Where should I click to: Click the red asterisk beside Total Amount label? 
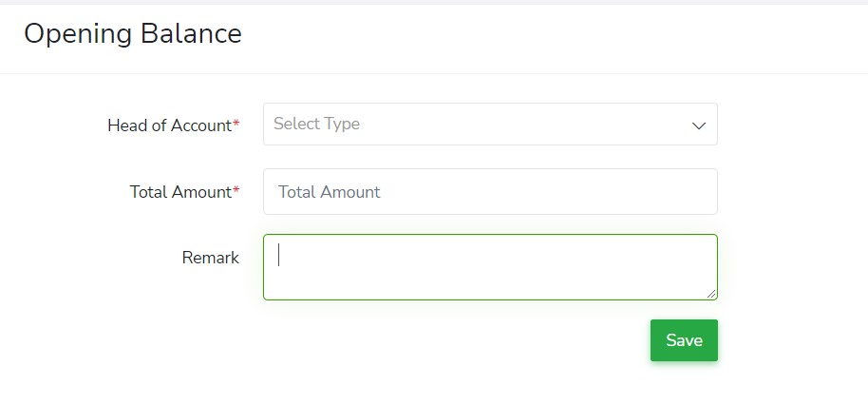236,191
